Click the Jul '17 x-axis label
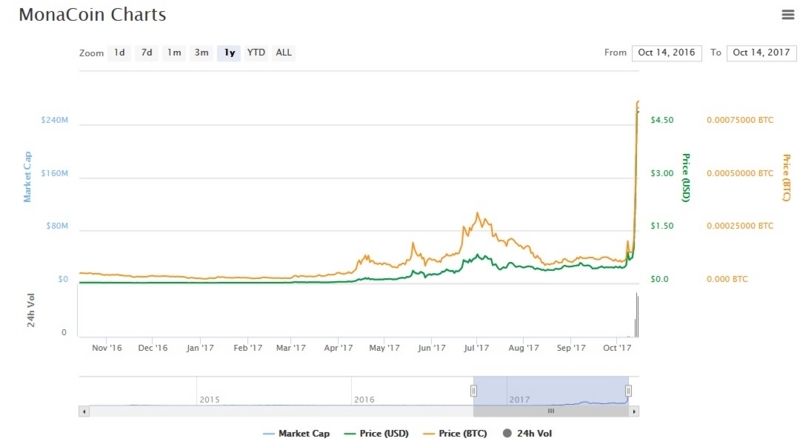The height and width of the screenshot is (444, 800). (476, 348)
